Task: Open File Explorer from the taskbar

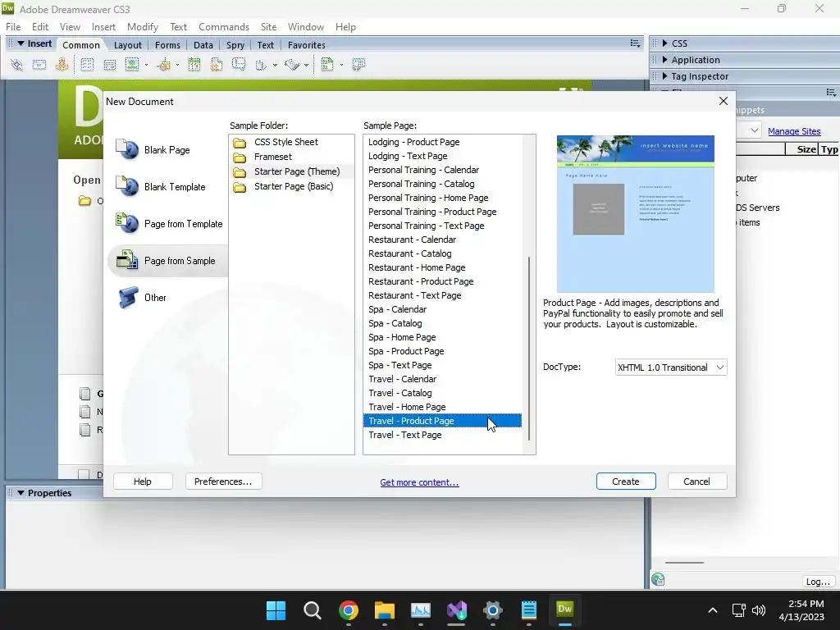Action: point(385,609)
